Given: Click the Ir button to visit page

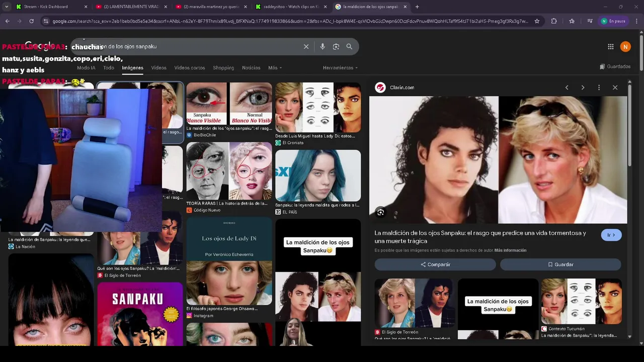Looking at the screenshot, I should pos(611,235).
